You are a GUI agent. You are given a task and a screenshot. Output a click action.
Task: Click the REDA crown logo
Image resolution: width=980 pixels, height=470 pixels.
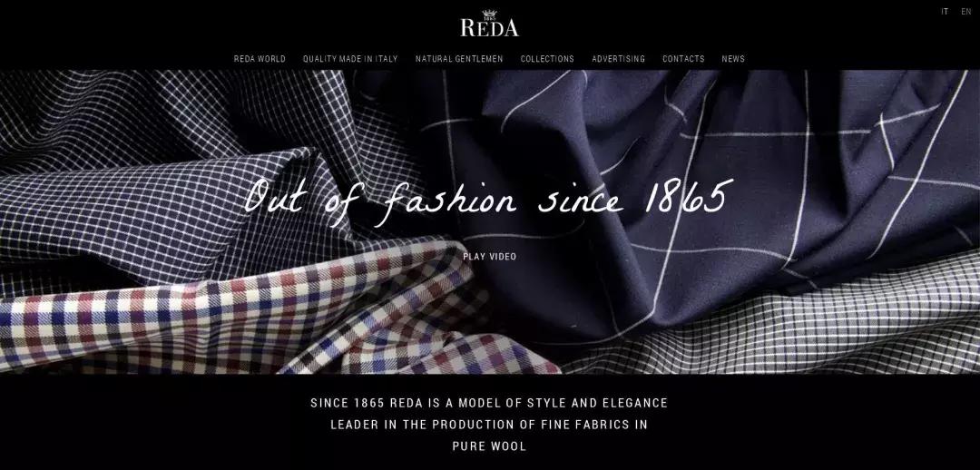coord(489,23)
